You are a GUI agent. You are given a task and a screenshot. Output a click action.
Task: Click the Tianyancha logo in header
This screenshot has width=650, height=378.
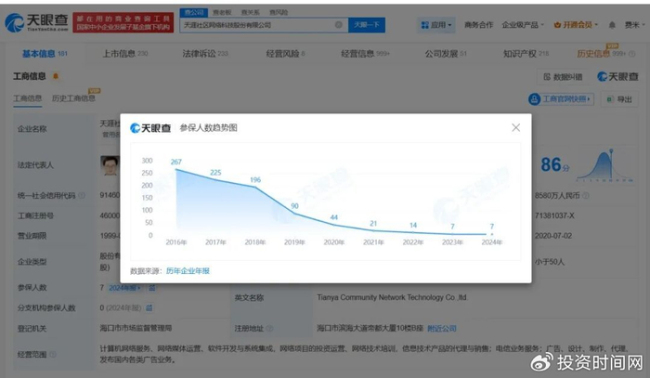(x=36, y=22)
